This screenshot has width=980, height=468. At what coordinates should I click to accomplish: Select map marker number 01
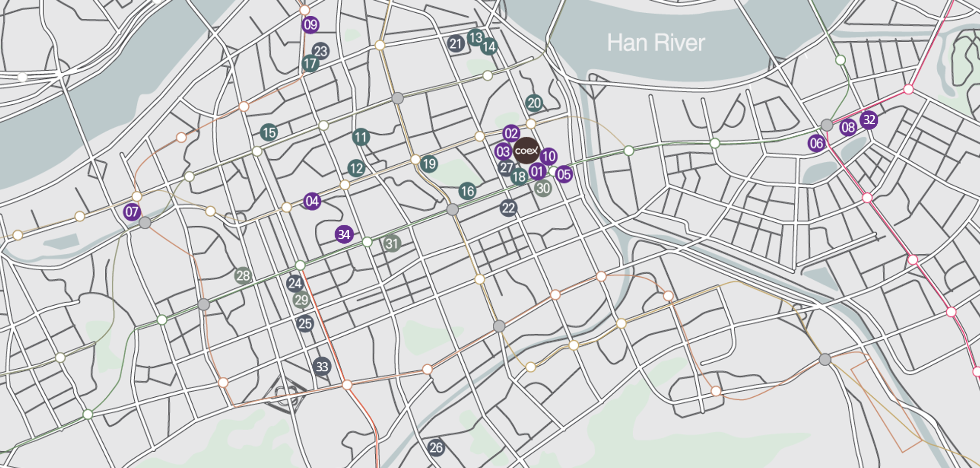(538, 171)
